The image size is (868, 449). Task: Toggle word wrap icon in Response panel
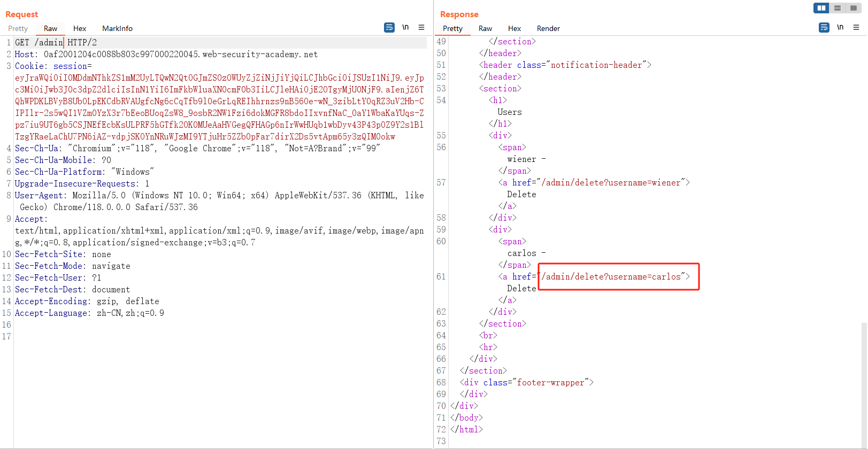tap(824, 27)
